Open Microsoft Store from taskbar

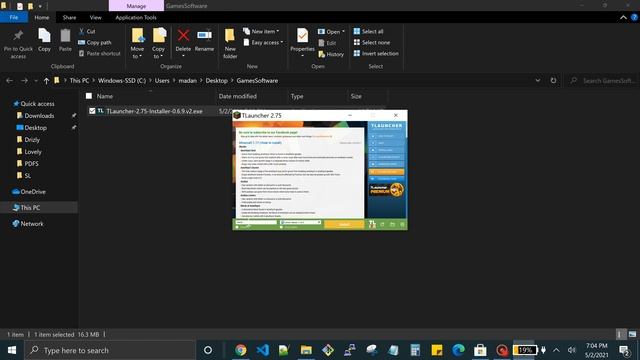(x=480, y=350)
